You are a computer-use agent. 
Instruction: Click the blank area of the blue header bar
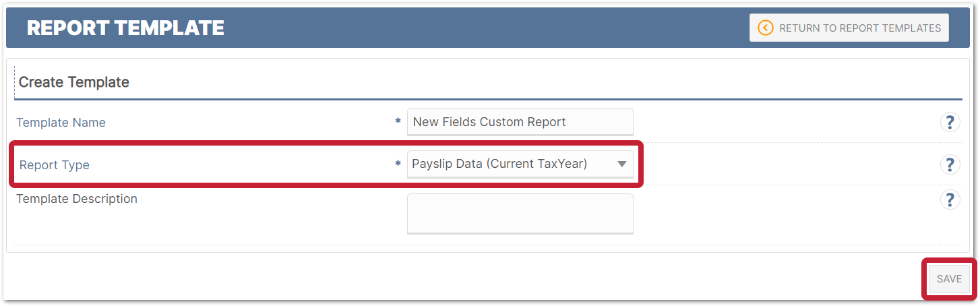tap(485, 28)
